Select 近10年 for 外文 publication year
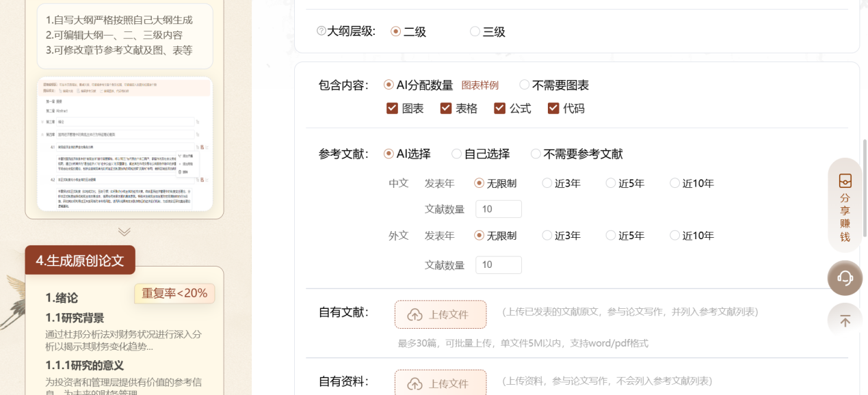Image resolution: width=868 pixels, height=395 pixels. click(x=674, y=235)
